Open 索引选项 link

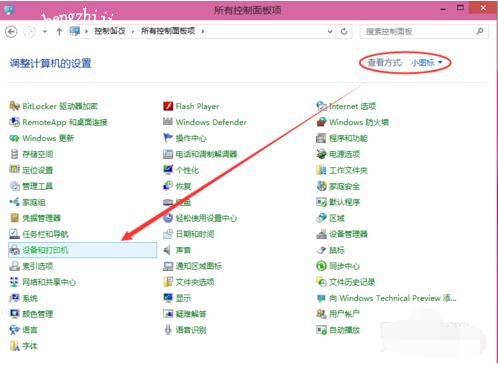(x=38, y=266)
